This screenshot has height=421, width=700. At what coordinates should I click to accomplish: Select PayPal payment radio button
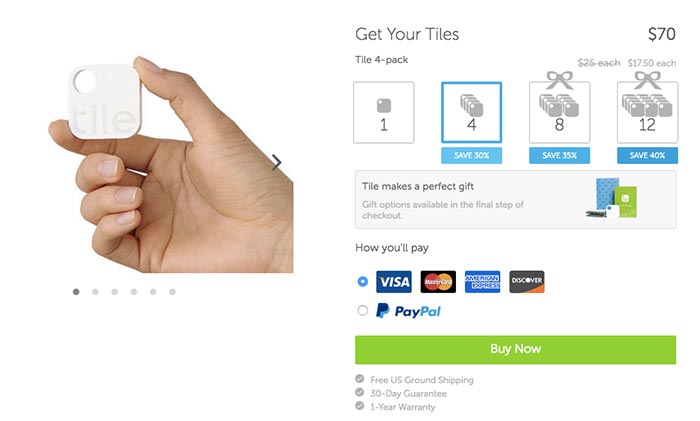tap(363, 310)
